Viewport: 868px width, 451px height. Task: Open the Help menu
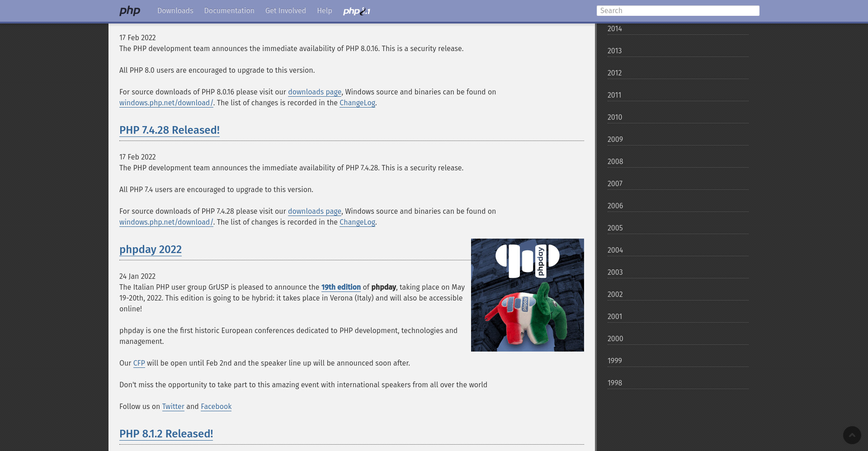325,11
